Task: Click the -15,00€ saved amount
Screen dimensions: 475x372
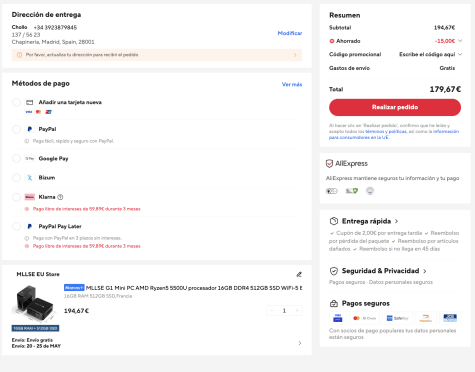Action: point(445,41)
